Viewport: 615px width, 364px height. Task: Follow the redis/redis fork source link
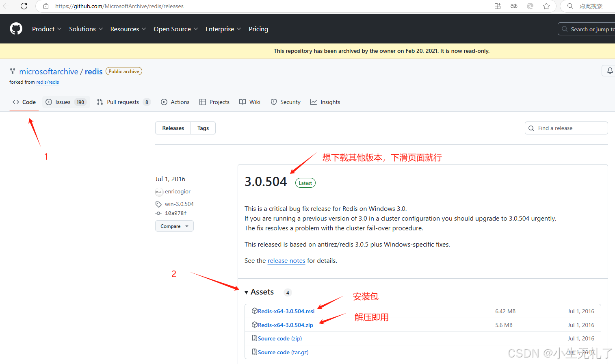pos(48,82)
